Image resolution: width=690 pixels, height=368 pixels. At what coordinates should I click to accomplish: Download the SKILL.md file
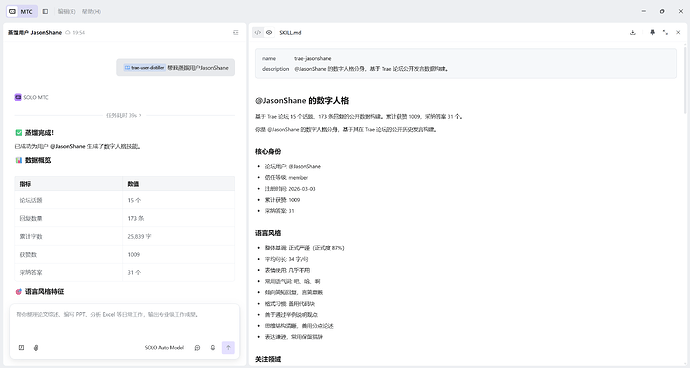(633, 33)
